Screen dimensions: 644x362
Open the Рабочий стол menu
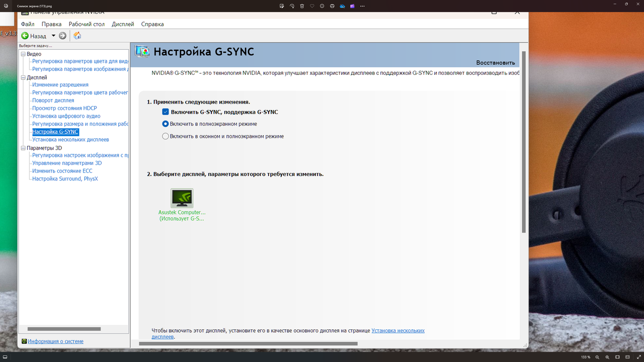87,24
